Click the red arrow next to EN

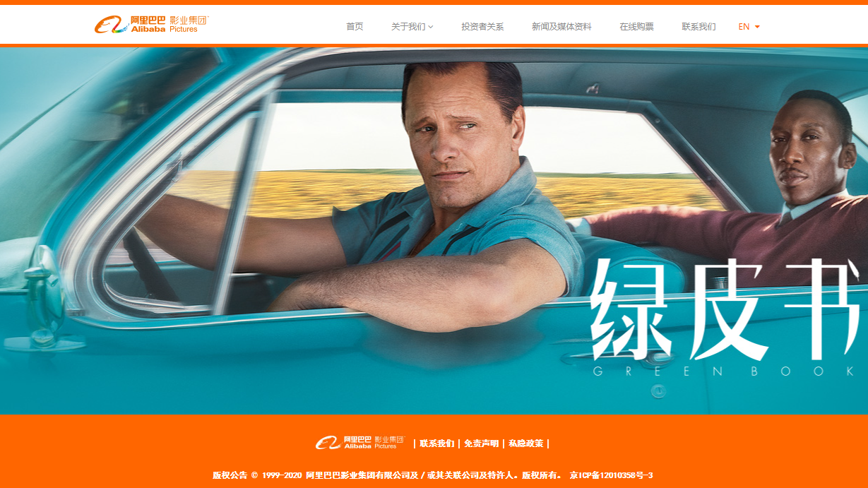pyautogui.click(x=757, y=27)
